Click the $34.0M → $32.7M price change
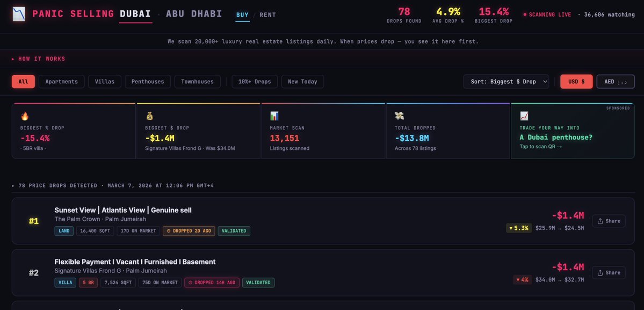The width and height of the screenshot is (644, 310). point(559,279)
